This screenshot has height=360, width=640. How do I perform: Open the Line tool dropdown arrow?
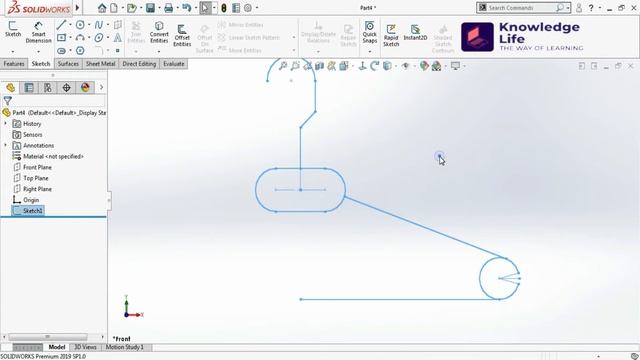[70, 25]
